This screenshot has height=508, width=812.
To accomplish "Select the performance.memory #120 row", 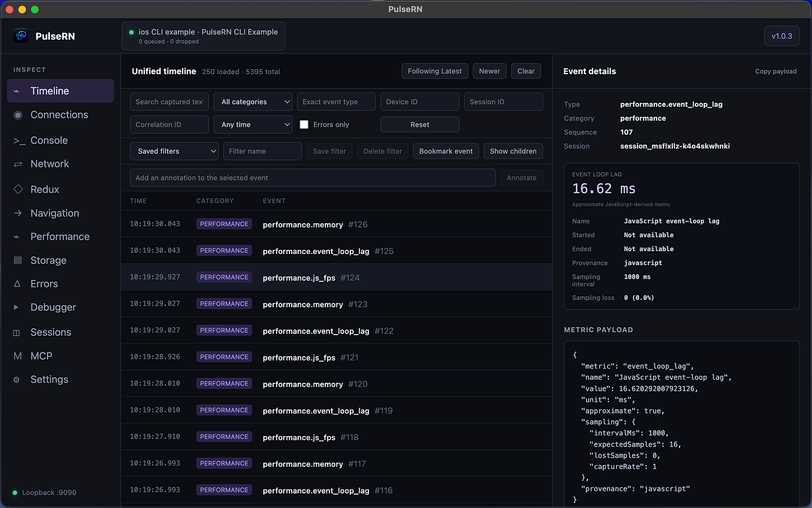I will tap(336, 384).
